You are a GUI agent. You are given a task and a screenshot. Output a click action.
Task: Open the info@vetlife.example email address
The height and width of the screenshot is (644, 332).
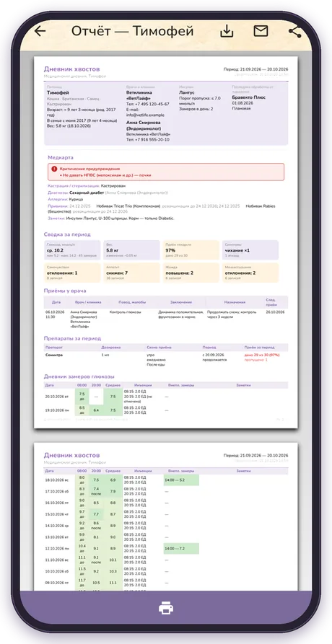[x=145, y=115]
